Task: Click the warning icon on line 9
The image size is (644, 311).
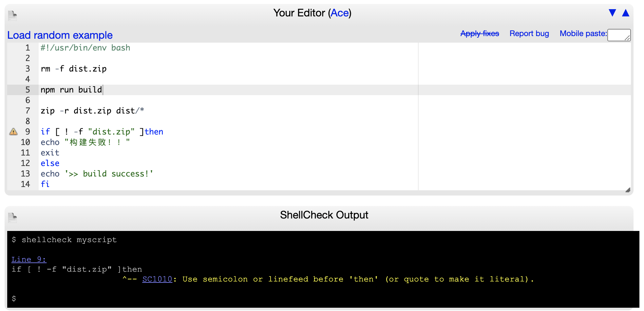Action: click(13, 132)
